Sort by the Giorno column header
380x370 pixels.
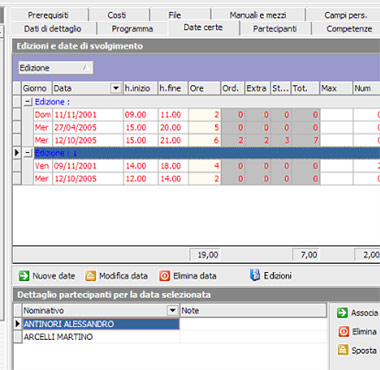coord(37,88)
